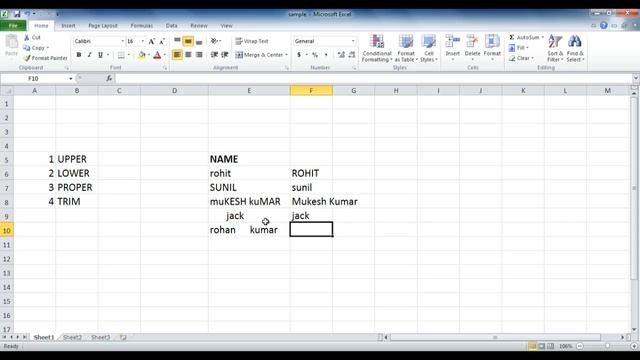Open Format as Table gallery
Image resolution: width=640 pixels, height=360 pixels.
point(406,48)
